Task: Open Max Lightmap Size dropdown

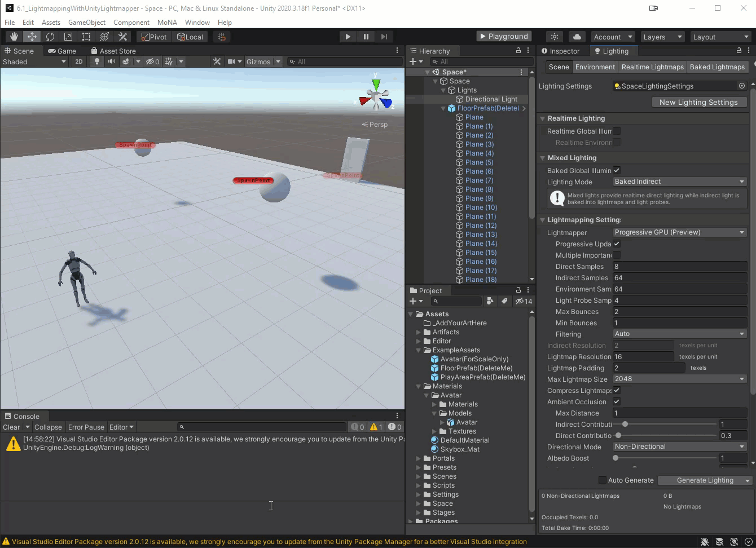Action: click(x=680, y=379)
